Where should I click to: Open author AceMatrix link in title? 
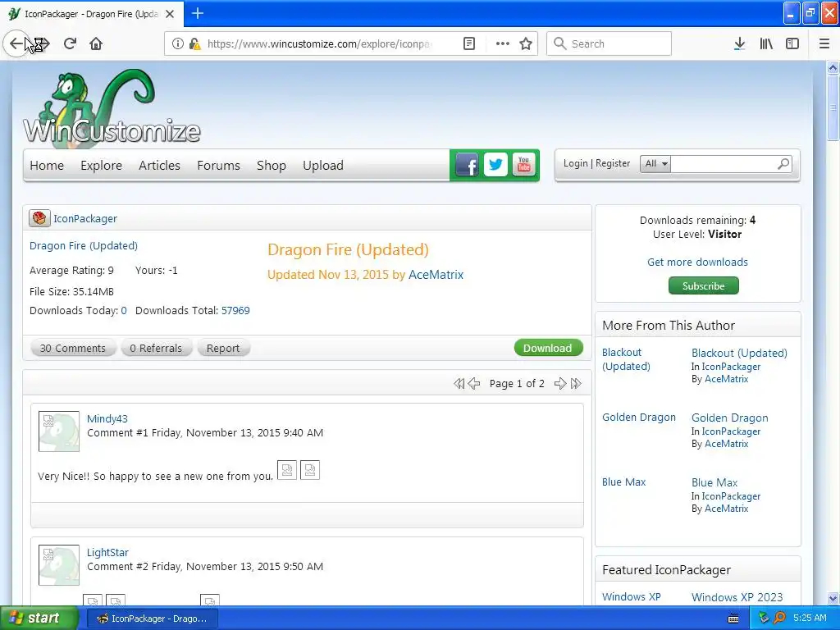click(x=436, y=275)
